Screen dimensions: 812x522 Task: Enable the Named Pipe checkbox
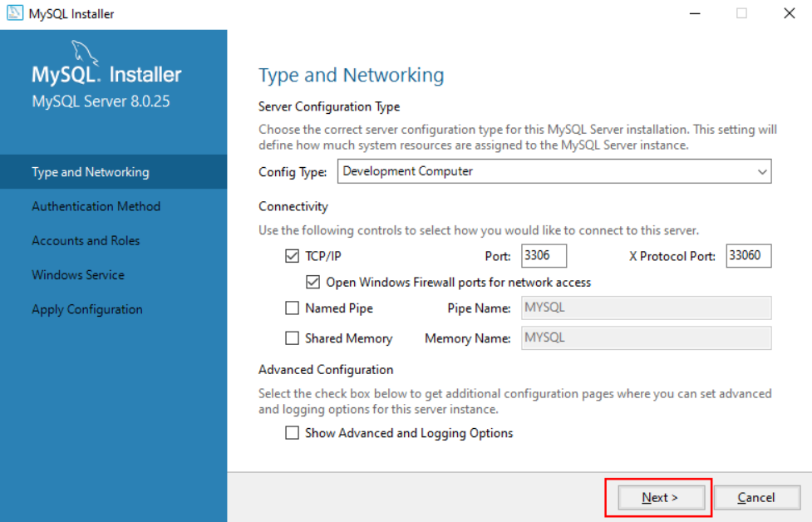[292, 308]
